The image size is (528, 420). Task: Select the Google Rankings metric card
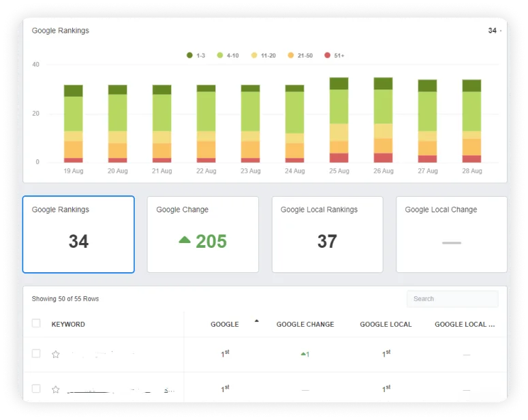[78, 234]
